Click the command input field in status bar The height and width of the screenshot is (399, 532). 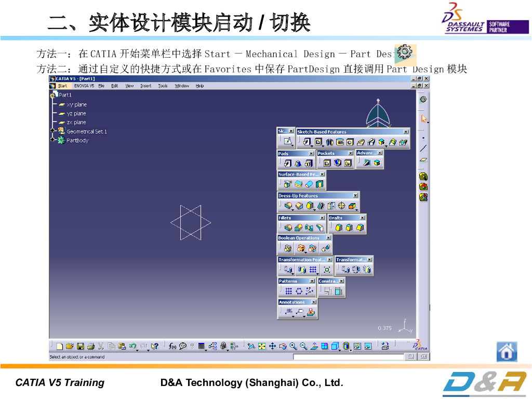coord(349,357)
